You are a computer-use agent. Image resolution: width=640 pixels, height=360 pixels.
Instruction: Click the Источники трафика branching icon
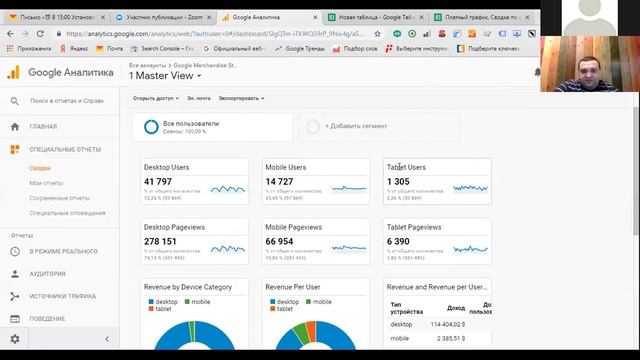coord(15,296)
